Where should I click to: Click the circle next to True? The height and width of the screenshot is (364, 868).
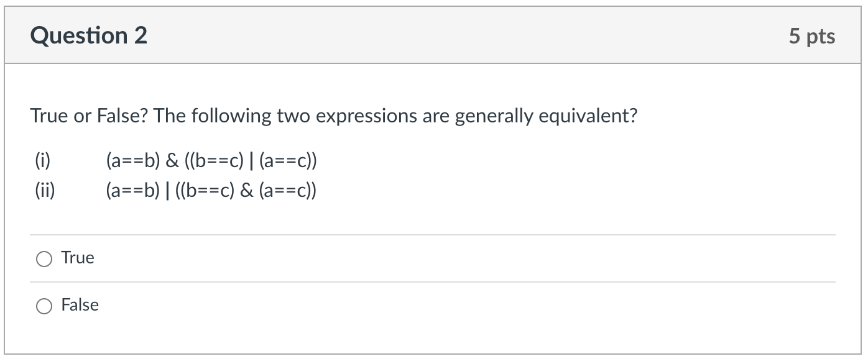coord(44,258)
